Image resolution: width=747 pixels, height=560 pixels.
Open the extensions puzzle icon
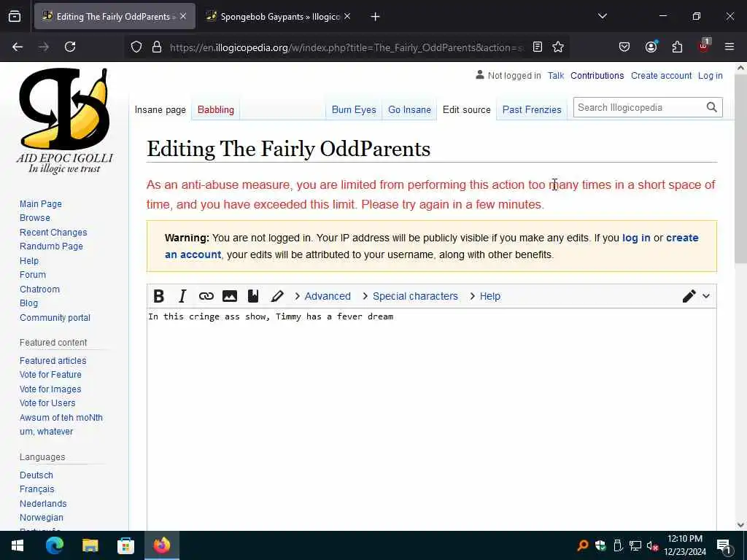click(677, 47)
